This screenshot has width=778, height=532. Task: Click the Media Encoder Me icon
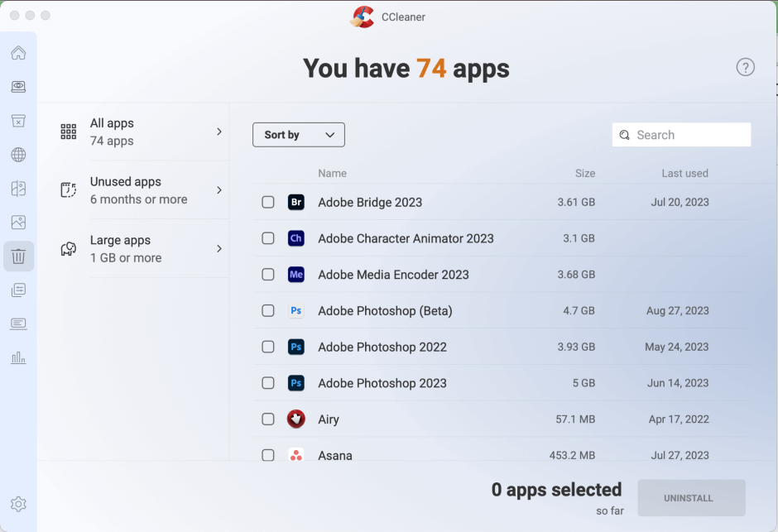[296, 275]
